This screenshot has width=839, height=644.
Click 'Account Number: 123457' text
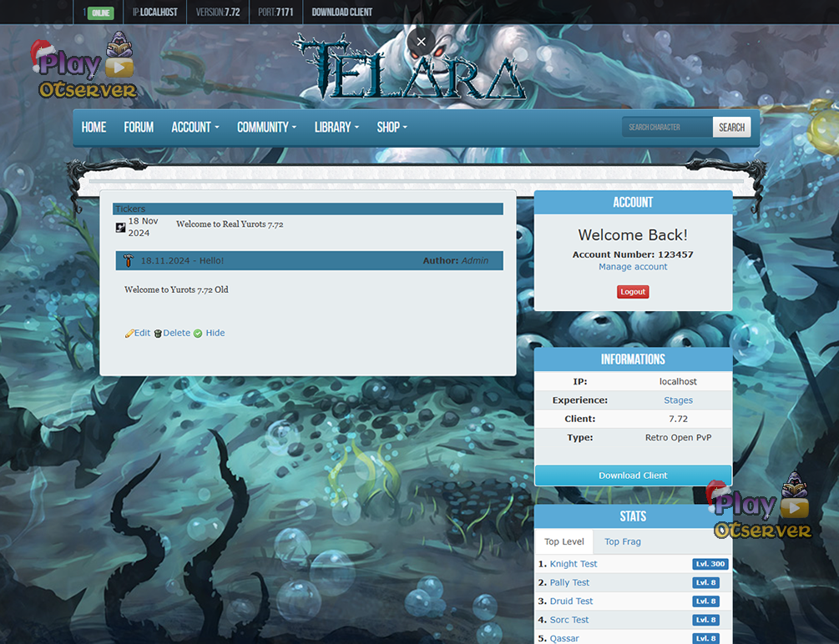pyautogui.click(x=633, y=254)
